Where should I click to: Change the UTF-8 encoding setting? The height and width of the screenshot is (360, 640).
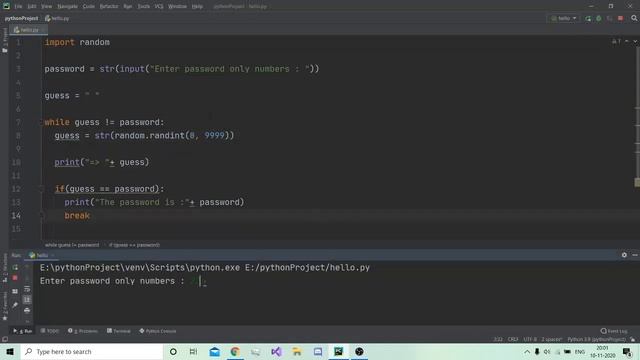coord(530,339)
